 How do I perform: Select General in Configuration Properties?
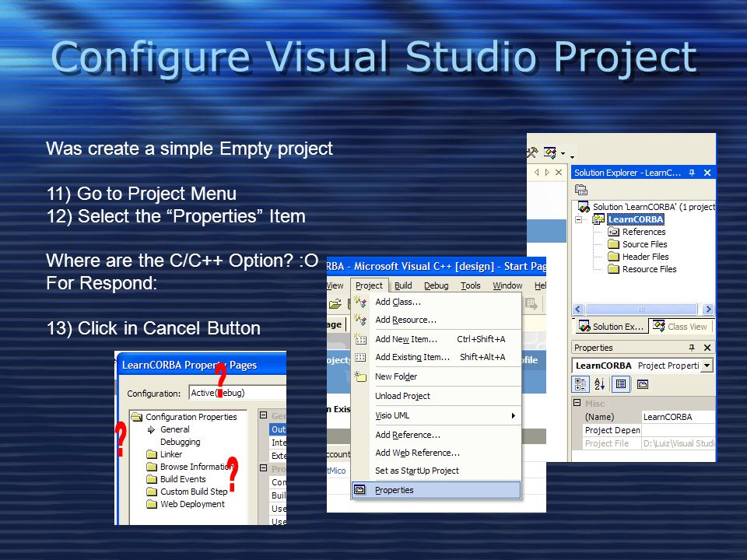[x=175, y=429]
